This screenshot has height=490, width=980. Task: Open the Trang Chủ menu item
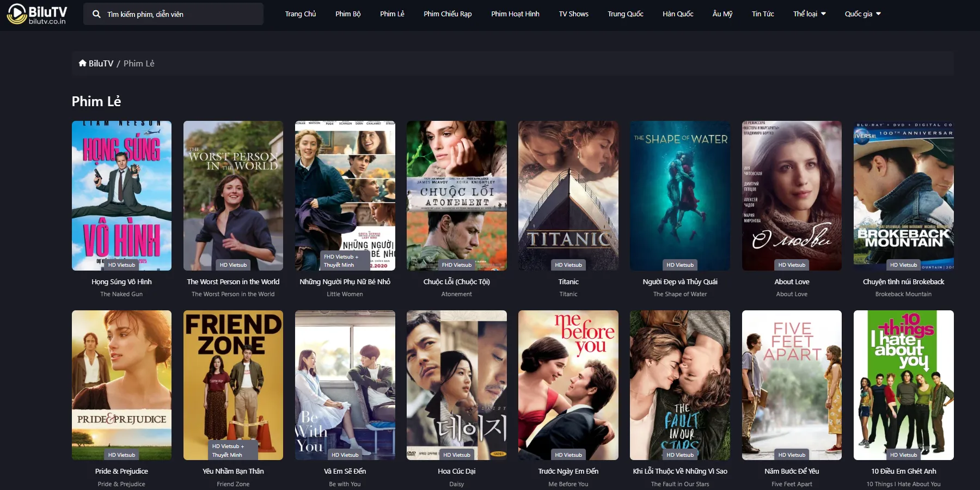pyautogui.click(x=300, y=14)
